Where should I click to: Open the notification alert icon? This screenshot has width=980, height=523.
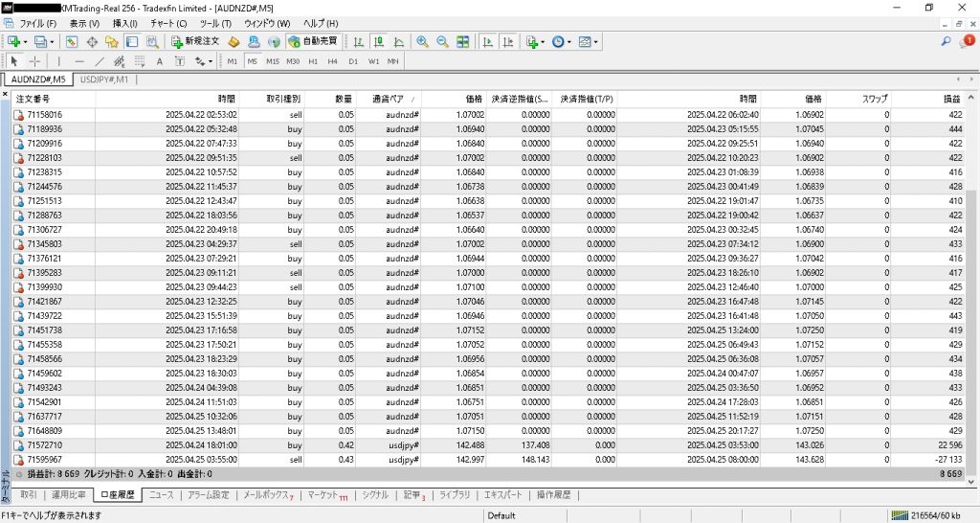pyautogui.click(x=969, y=41)
